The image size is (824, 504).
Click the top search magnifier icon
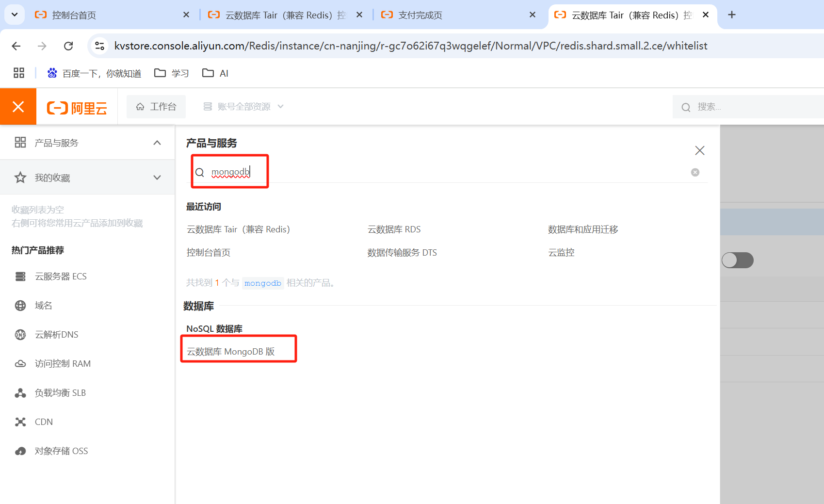point(686,107)
